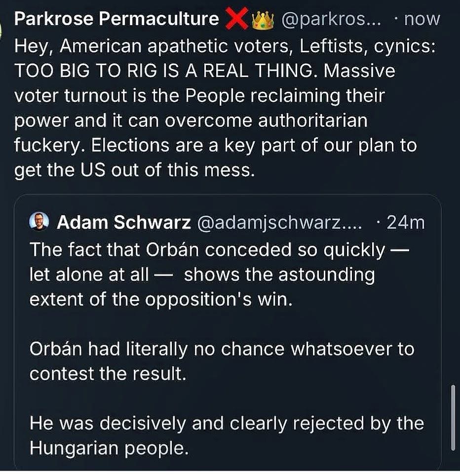The image size is (460, 476).
Task: Click the red X emoji beside Parkrose Permaculture
Action: (x=236, y=19)
